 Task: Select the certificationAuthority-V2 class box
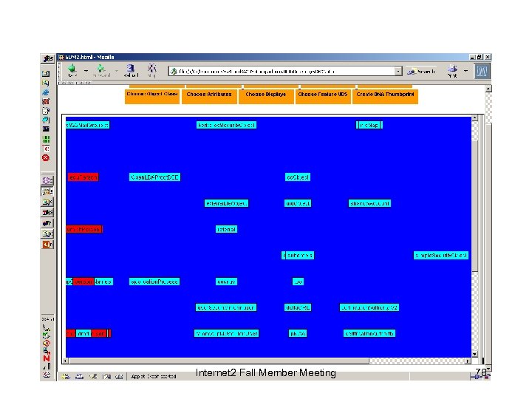[369, 307]
